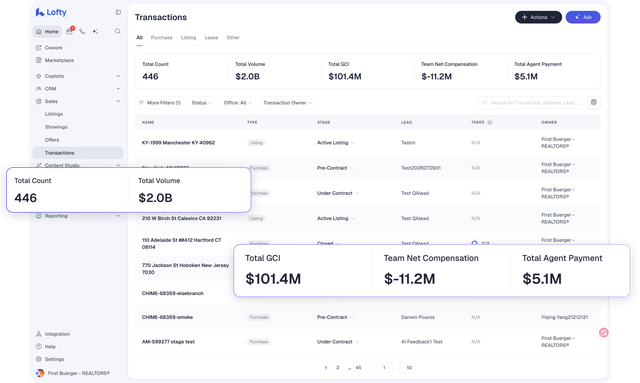
Task: Open the notifications icon with red badge
Action: point(70,31)
